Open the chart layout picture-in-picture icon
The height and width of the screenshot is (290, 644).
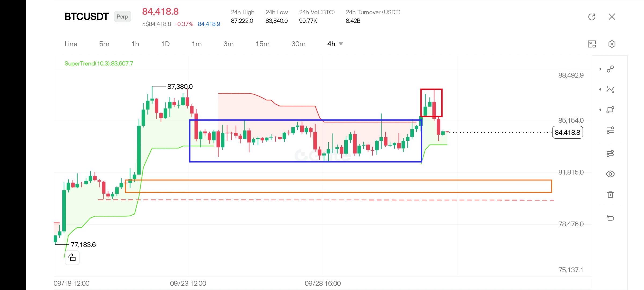(592, 44)
